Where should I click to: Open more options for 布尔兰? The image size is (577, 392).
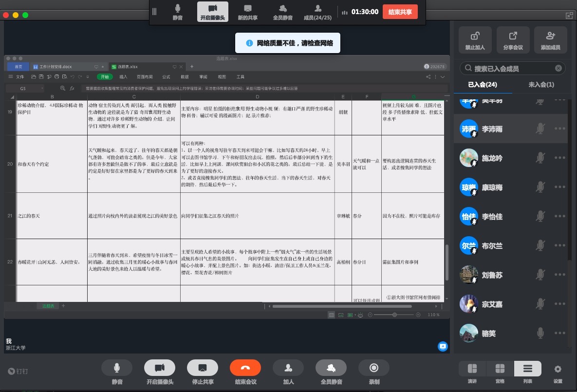pos(559,245)
